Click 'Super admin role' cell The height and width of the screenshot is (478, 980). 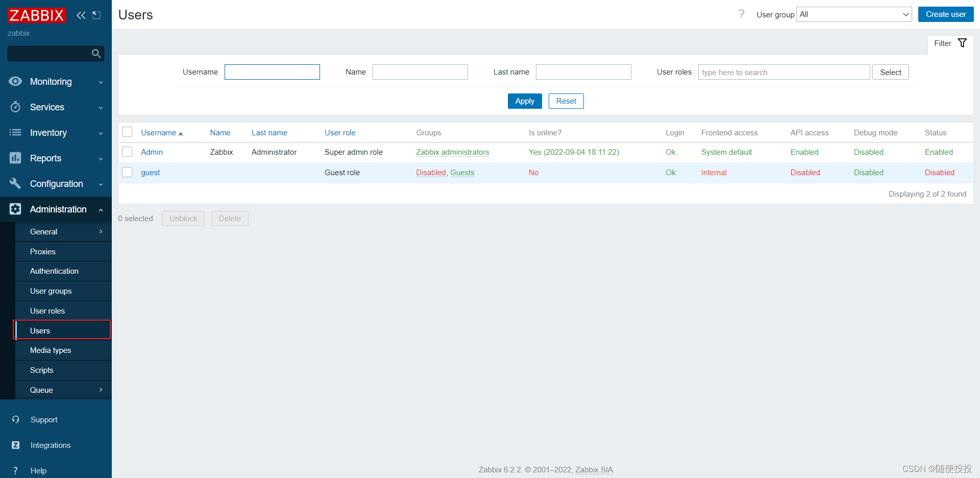click(354, 152)
